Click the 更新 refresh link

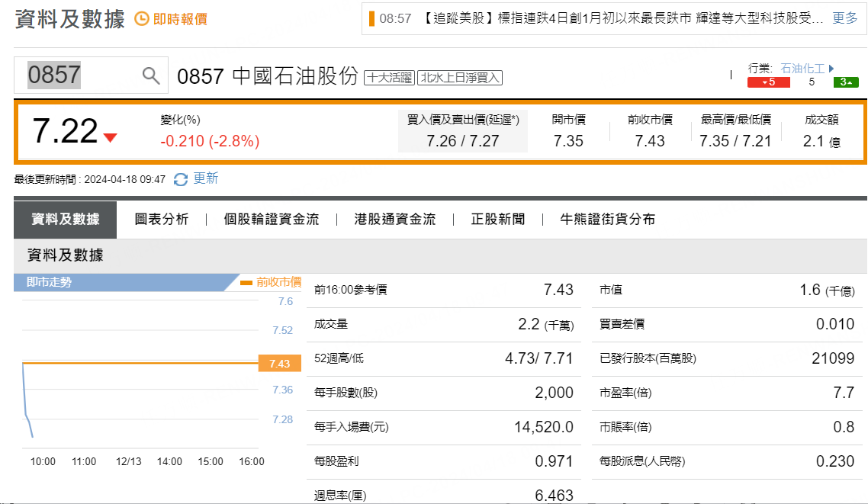click(205, 178)
